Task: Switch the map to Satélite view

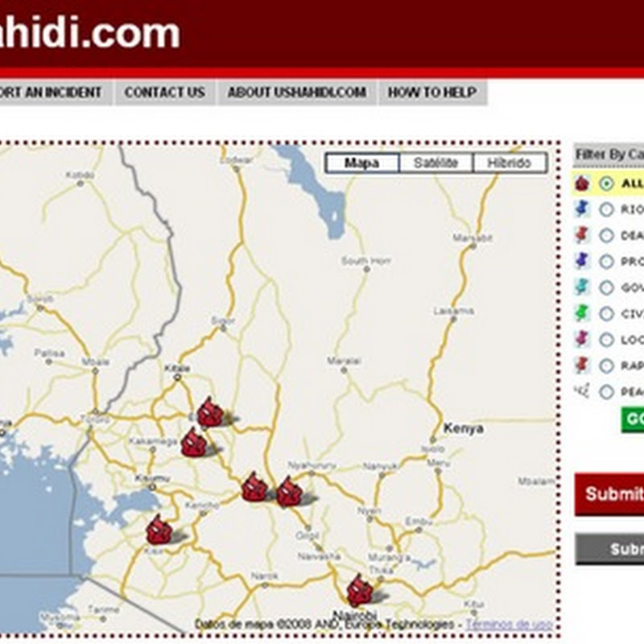Action: pos(436,163)
